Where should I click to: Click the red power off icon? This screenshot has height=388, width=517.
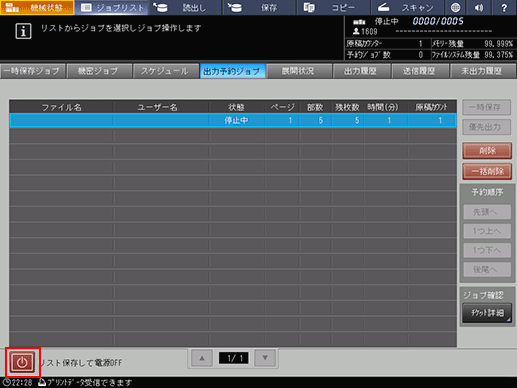click(x=22, y=362)
